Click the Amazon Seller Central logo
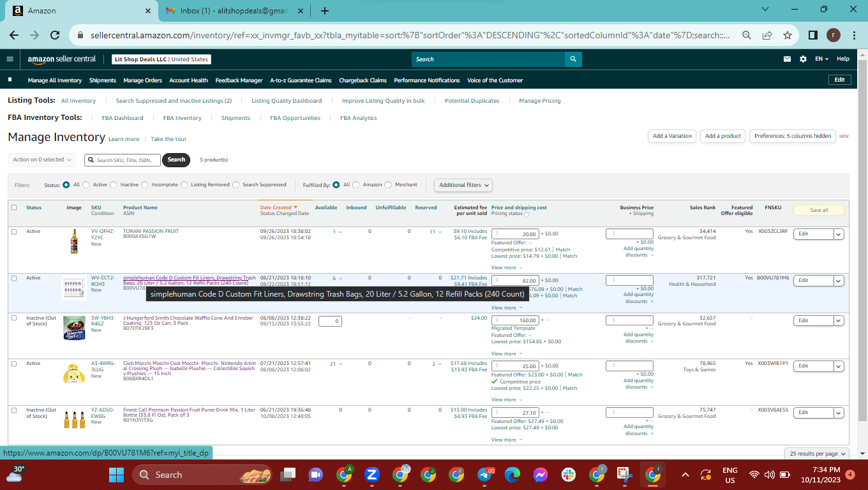This screenshot has width=868, height=490. 61,59
